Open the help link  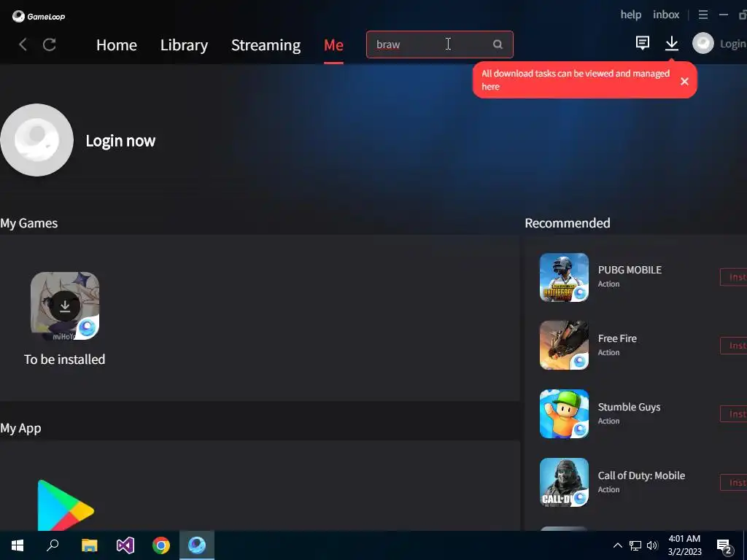click(631, 15)
